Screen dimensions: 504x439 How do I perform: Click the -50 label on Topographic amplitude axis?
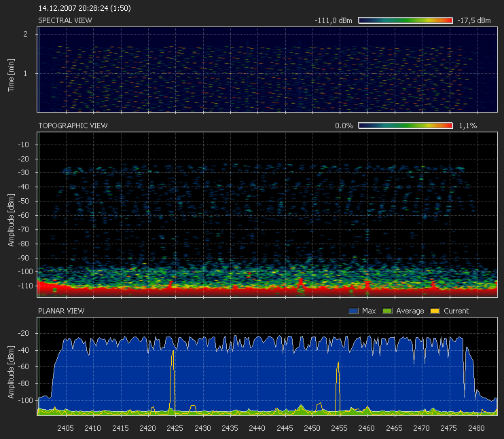click(x=23, y=201)
